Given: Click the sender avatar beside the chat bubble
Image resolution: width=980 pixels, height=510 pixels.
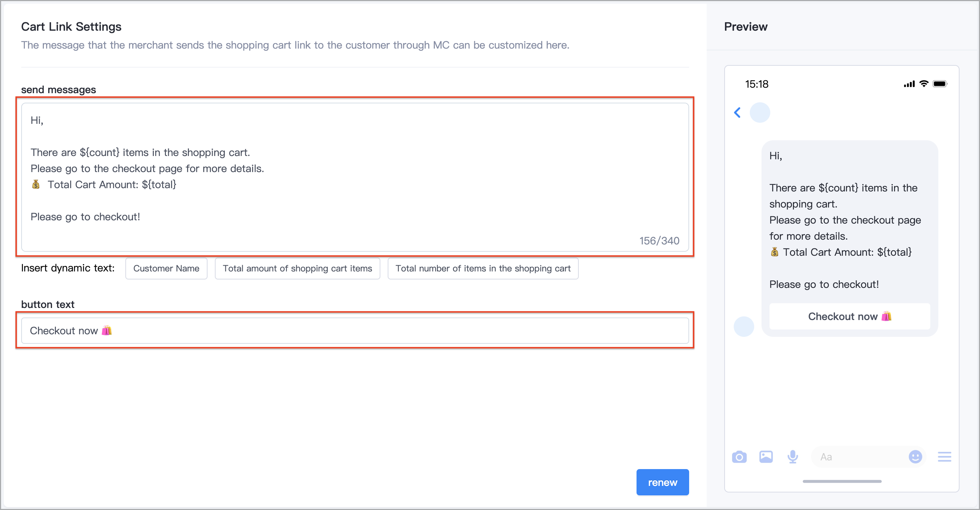Looking at the screenshot, I should [744, 327].
